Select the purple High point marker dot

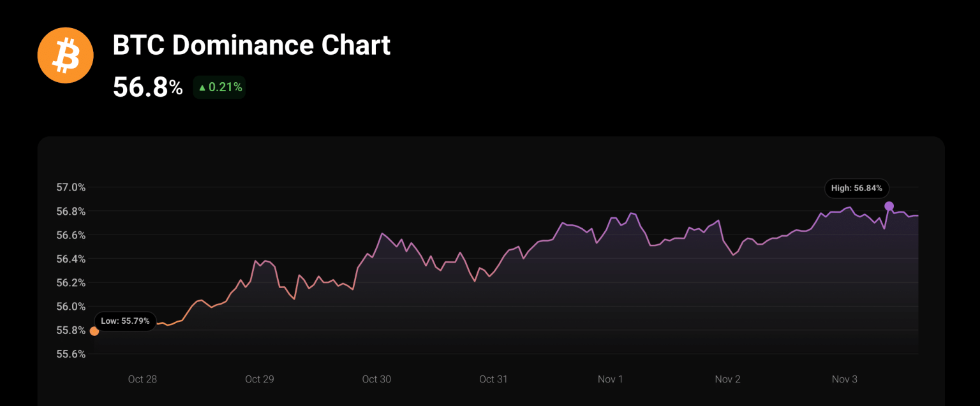889,206
